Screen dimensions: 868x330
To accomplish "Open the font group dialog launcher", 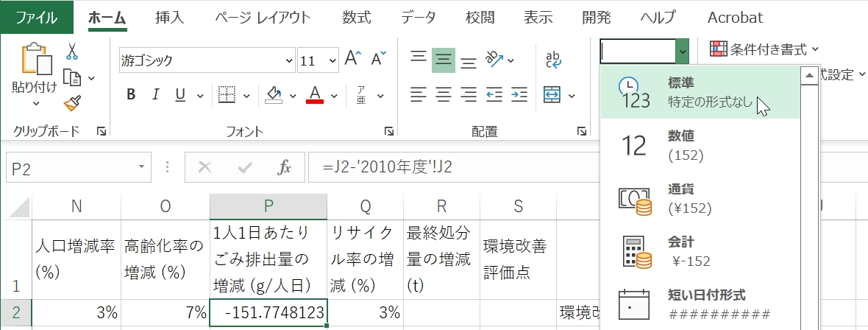I will point(389,131).
